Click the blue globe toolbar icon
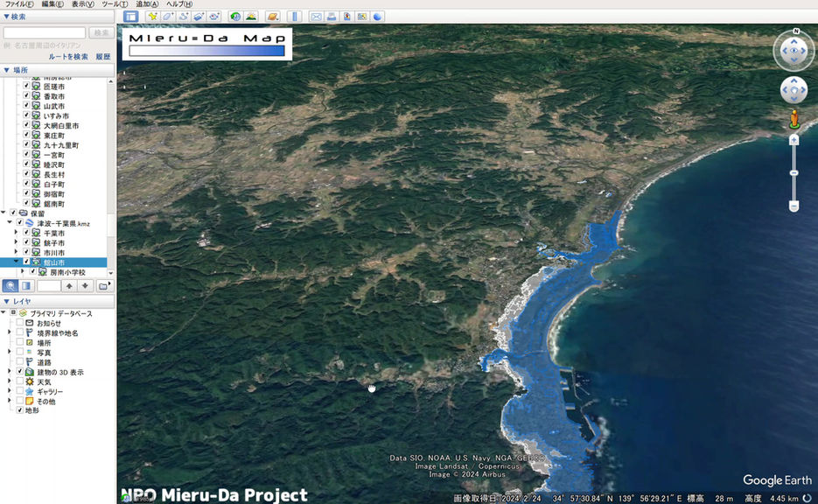Viewport: 818px width, 504px height. [x=378, y=17]
